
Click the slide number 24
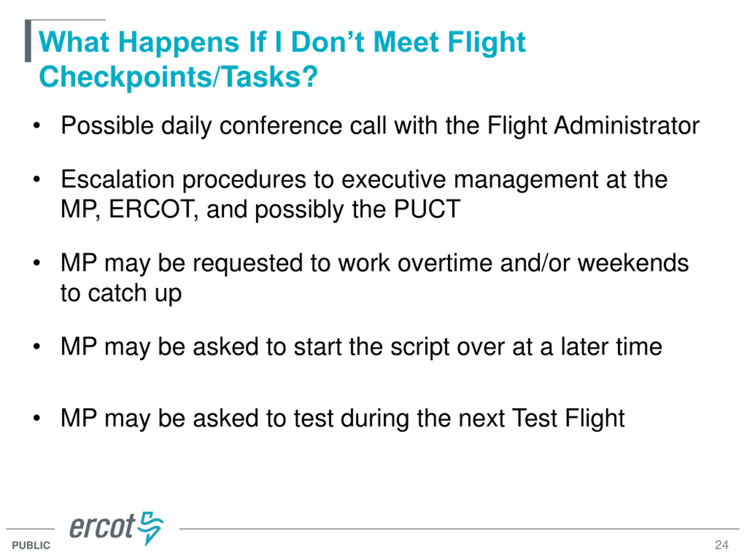click(x=722, y=545)
